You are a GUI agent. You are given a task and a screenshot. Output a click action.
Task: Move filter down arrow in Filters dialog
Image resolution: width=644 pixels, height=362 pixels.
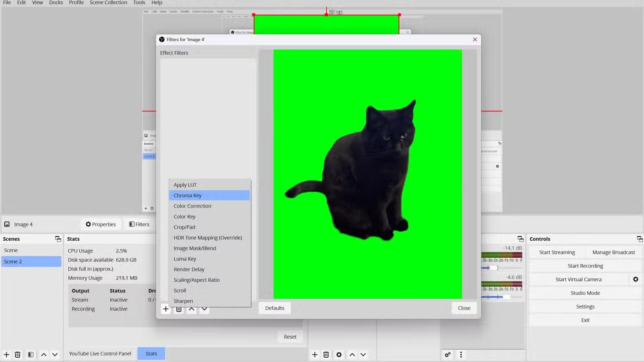click(x=204, y=309)
